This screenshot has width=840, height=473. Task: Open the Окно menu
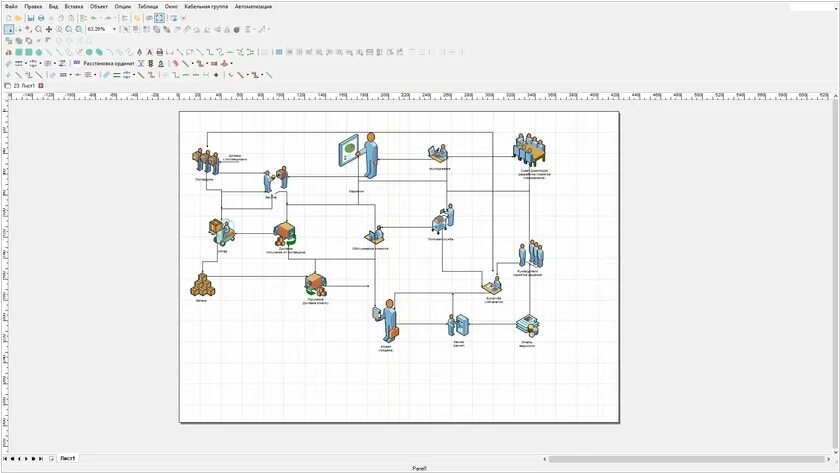171,6
